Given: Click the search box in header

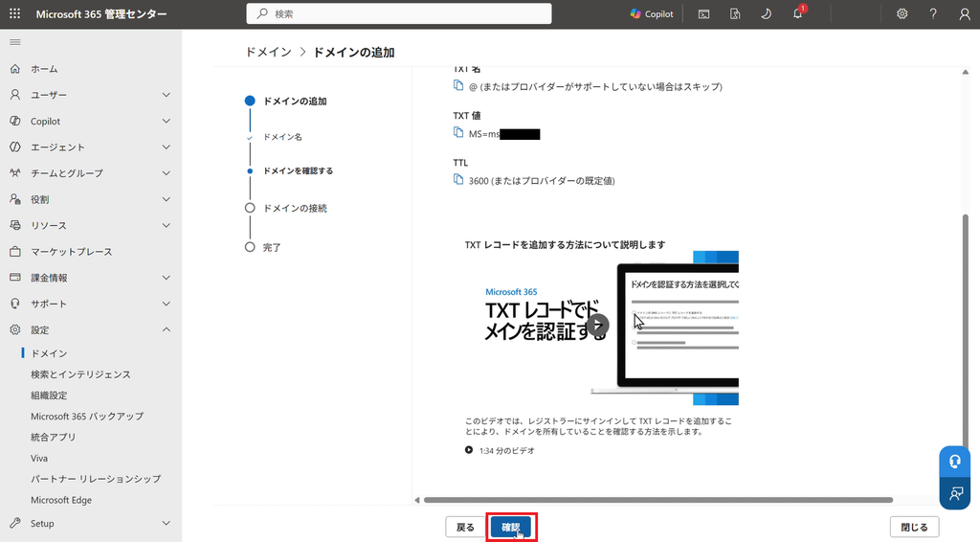Looking at the screenshot, I should [399, 13].
